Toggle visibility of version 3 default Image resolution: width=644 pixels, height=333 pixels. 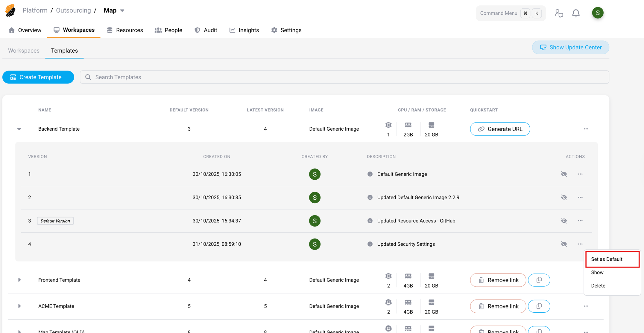pos(564,221)
